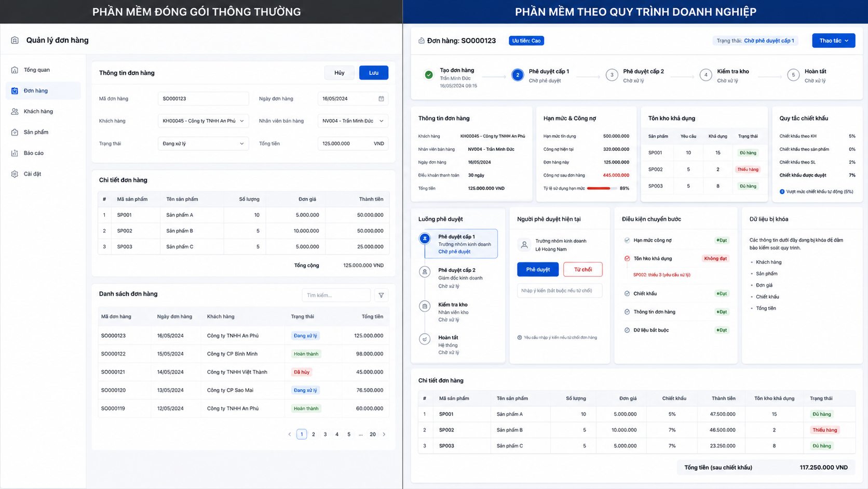Click home icon beside Quản lý đơn hàng
868x489 pixels.
click(x=15, y=40)
